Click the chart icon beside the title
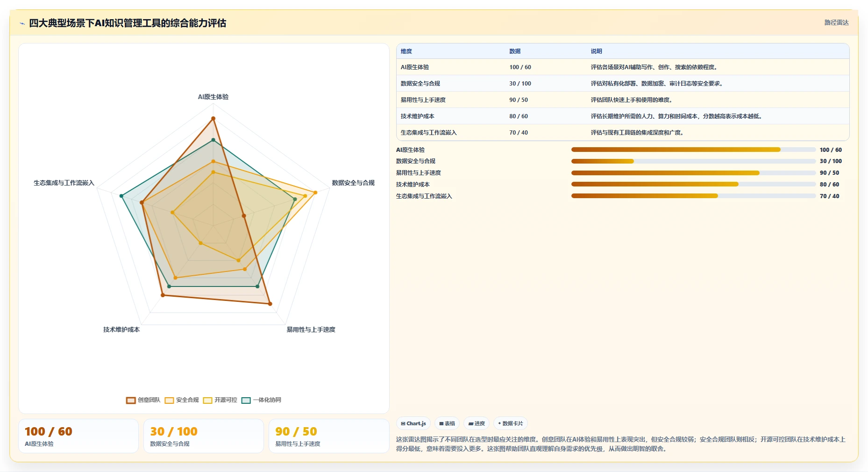868x472 pixels. point(22,23)
